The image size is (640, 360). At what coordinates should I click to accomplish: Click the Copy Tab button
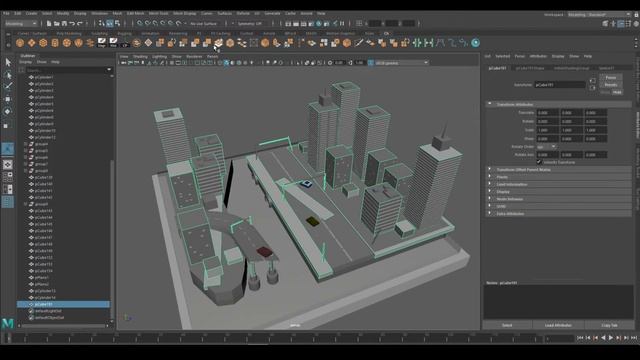click(609, 325)
